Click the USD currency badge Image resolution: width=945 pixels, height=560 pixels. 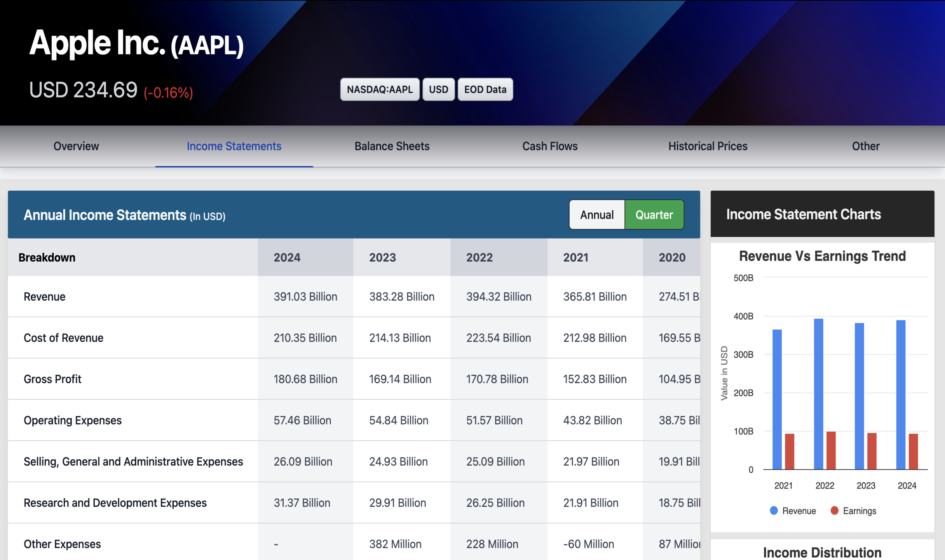[438, 89]
